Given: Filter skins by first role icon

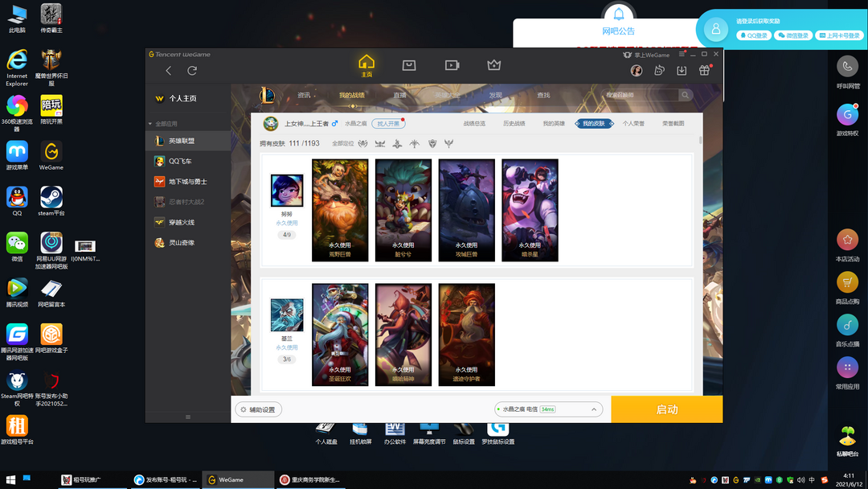Looking at the screenshot, I should click(x=363, y=143).
